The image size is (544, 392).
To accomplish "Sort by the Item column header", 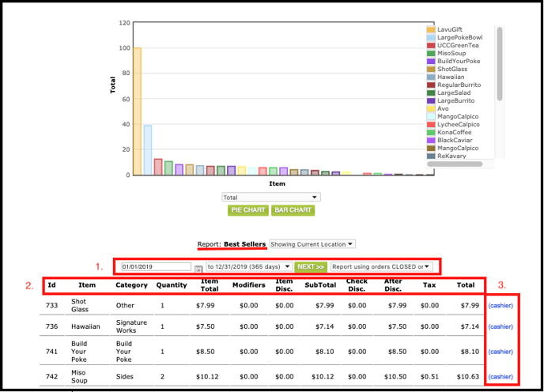I will click(87, 285).
